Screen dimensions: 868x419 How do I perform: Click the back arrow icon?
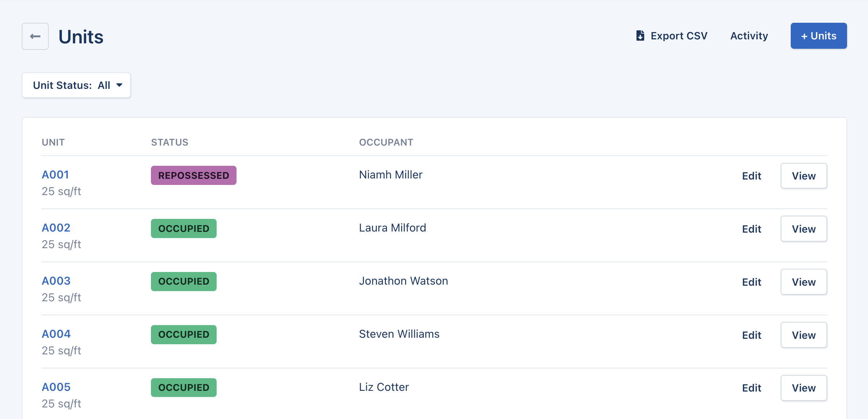pos(35,36)
